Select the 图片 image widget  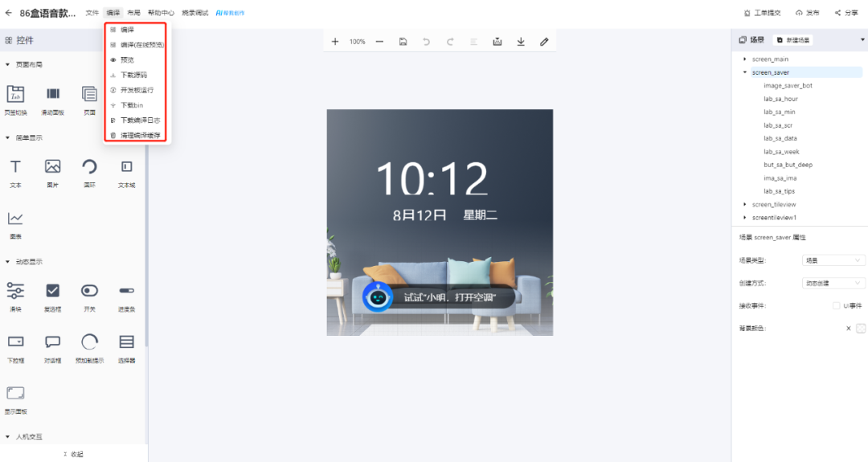click(52, 174)
